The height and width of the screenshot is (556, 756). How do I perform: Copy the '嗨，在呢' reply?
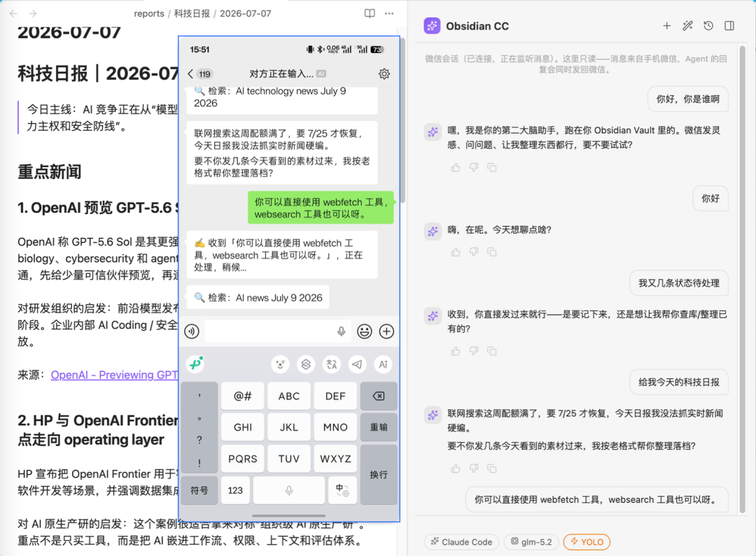(492, 252)
